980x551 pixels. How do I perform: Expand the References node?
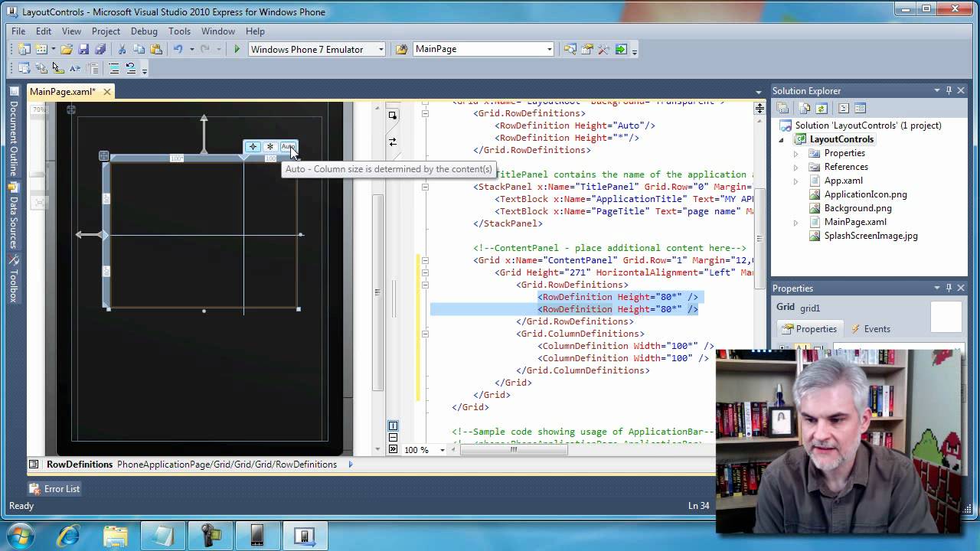point(795,167)
